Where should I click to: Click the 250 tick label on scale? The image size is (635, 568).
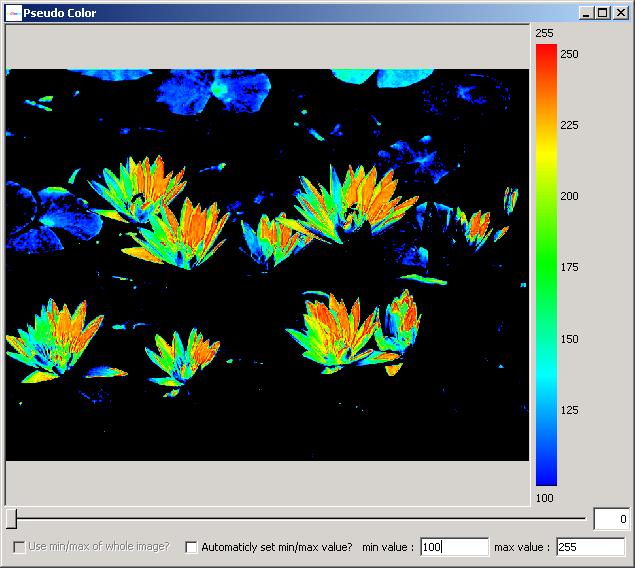(569, 53)
